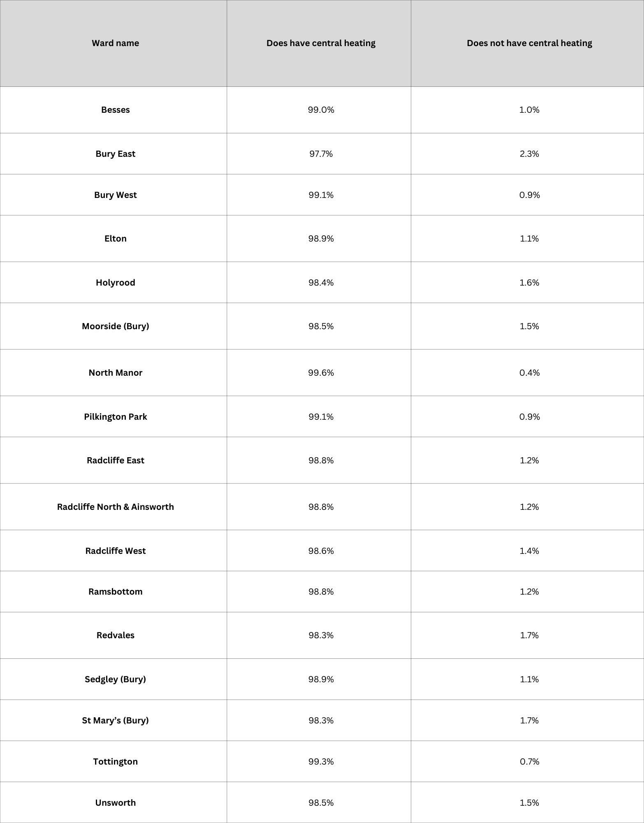The height and width of the screenshot is (823, 644).
Task: Select the Moorside (Bury) ward cell
Action: [115, 326]
